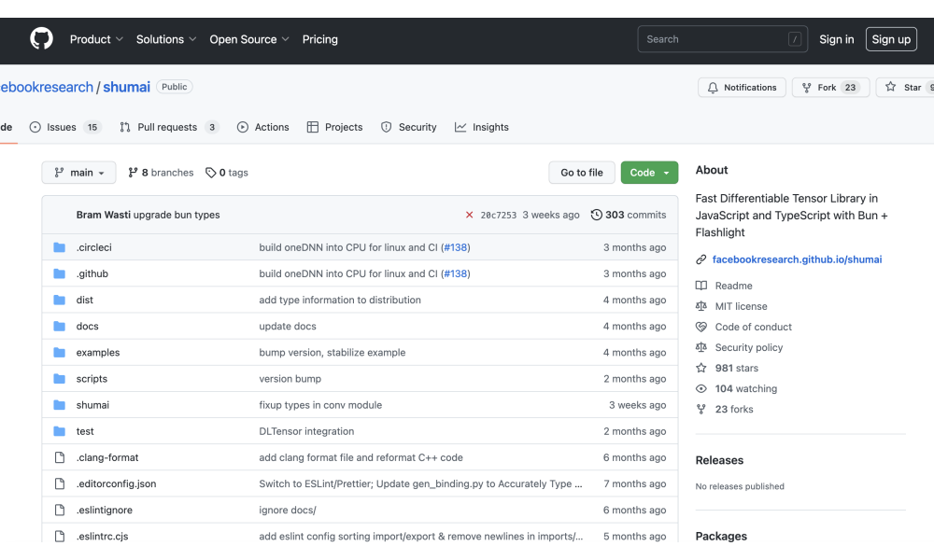Click the scripts folder icon
This screenshot has height=560, width=934.
click(60, 379)
